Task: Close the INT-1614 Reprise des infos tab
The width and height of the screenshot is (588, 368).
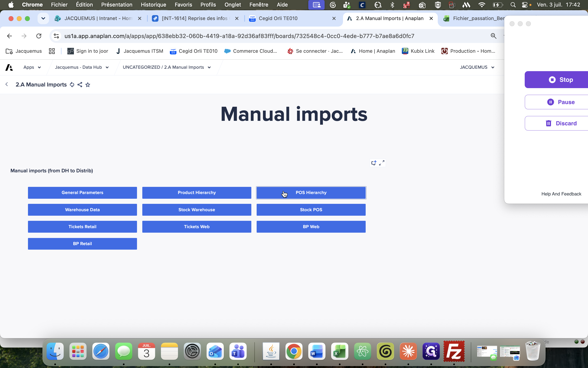Action: (x=237, y=18)
